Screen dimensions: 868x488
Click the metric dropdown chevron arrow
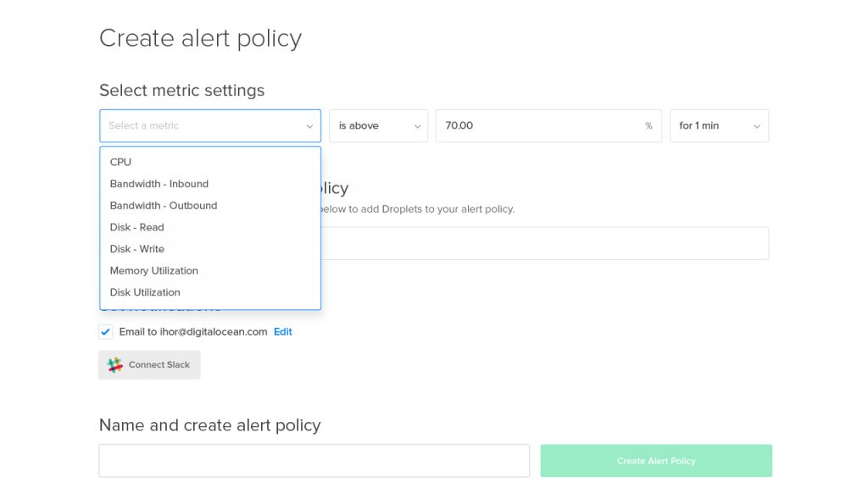[309, 126]
